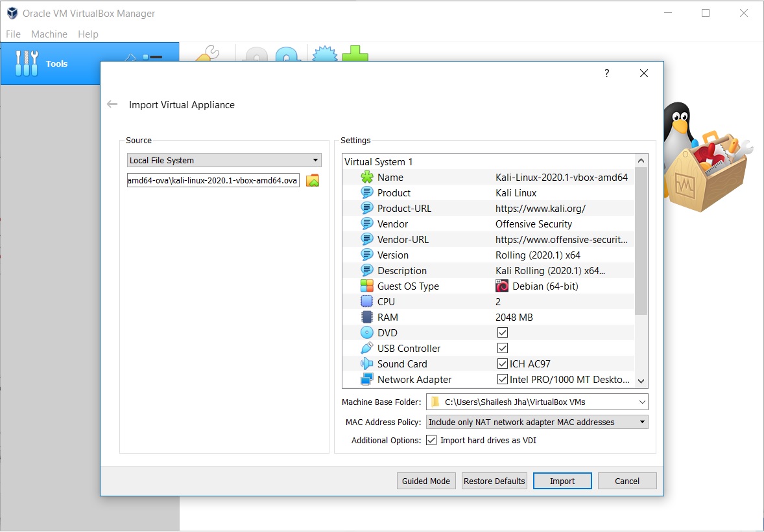This screenshot has height=532, width=764.
Task: Click the Restore Defaults button
Action: (x=495, y=481)
